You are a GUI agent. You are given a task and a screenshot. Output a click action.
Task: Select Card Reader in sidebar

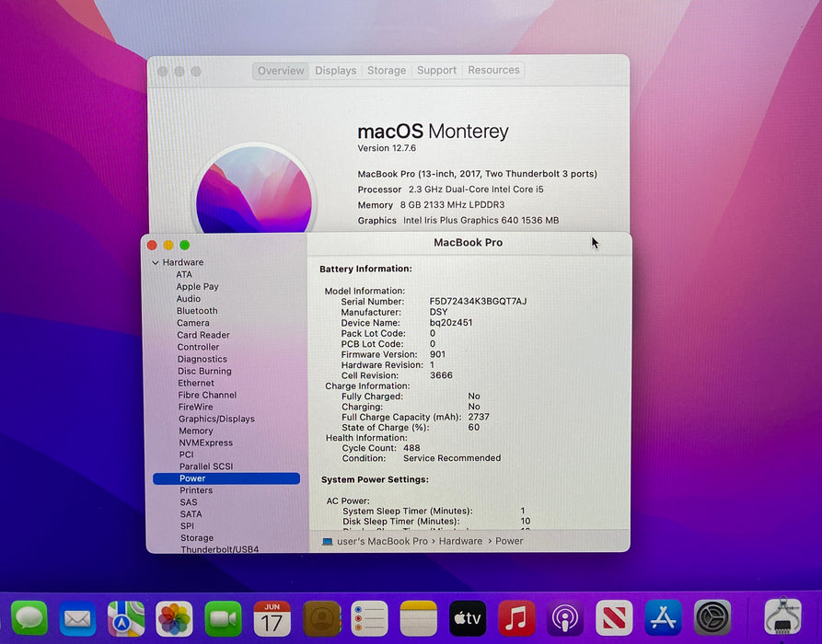pos(203,335)
